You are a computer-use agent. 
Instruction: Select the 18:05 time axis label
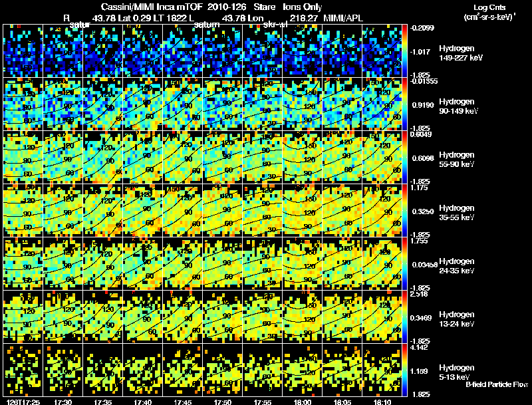click(x=342, y=402)
